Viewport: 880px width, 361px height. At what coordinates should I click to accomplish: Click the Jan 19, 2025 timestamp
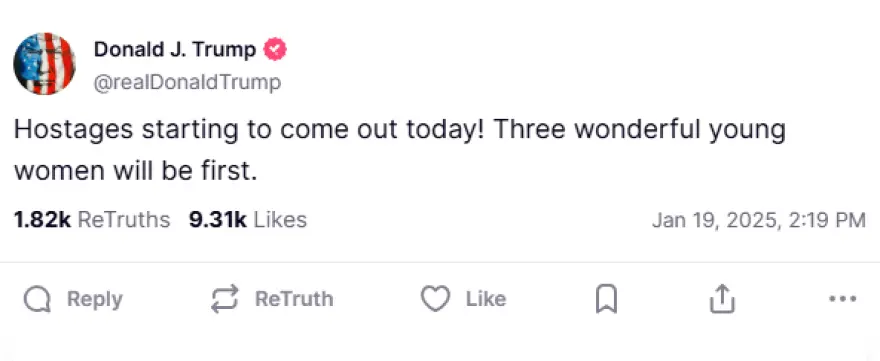(x=759, y=220)
